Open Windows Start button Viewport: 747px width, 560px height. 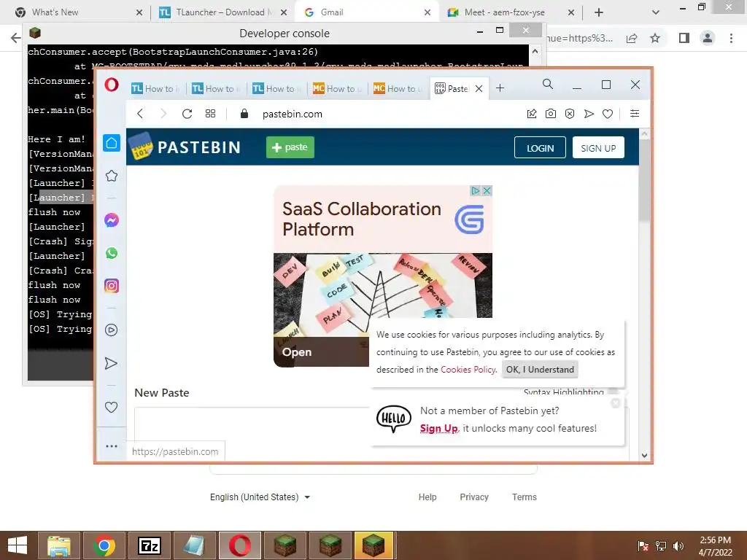(x=18, y=545)
